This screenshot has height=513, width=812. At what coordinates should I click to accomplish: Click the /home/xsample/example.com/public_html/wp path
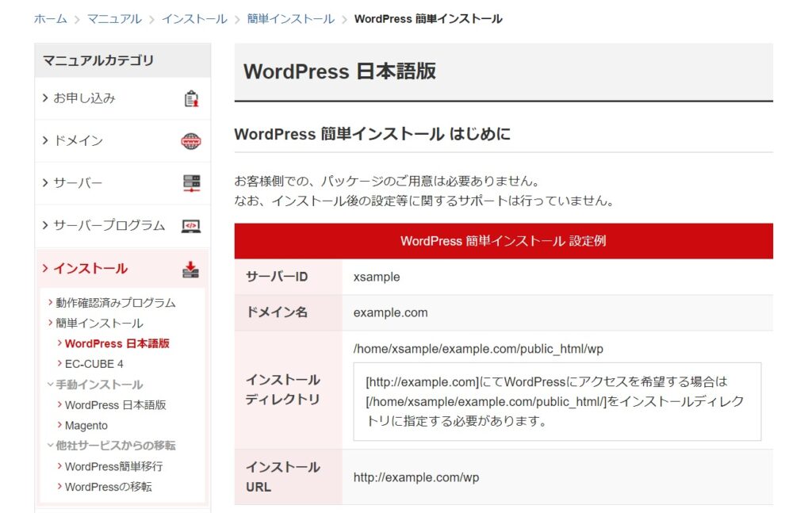point(478,349)
